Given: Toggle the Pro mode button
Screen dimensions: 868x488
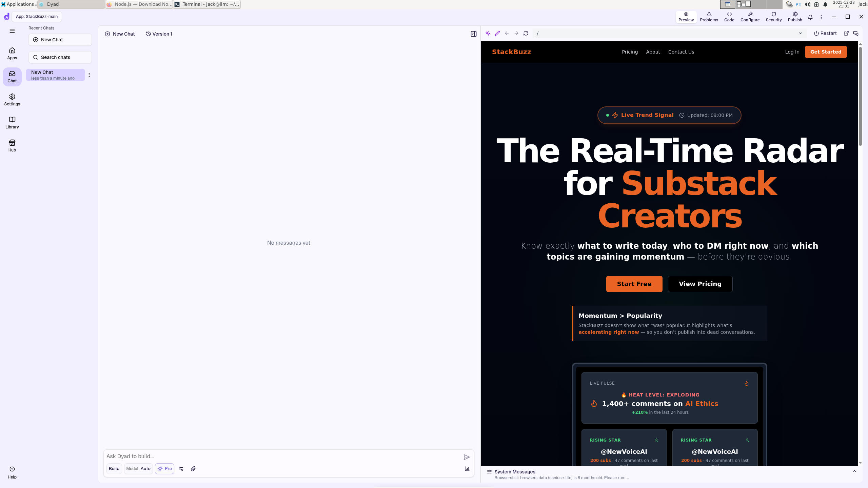Looking at the screenshot, I should (x=164, y=469).
